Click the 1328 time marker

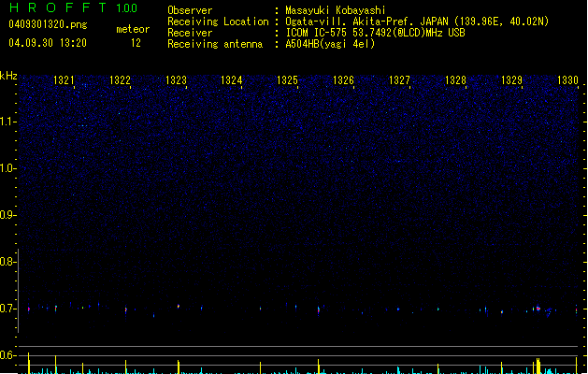pos(455,80)
